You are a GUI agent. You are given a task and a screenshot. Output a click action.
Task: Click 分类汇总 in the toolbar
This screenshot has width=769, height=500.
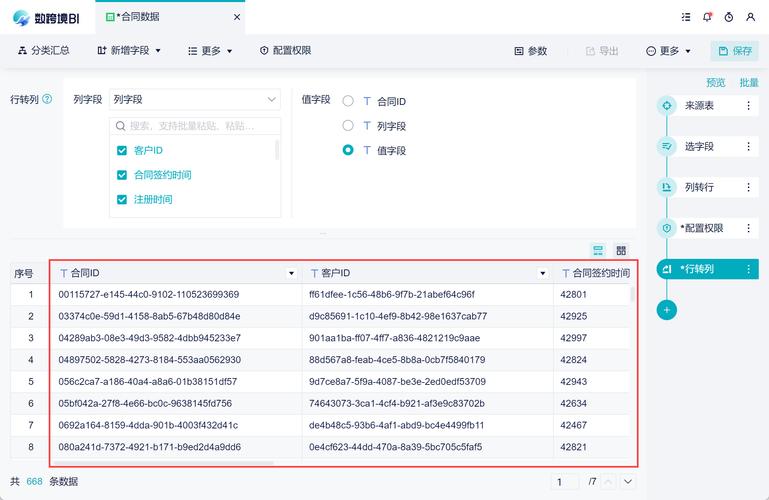pyautogui.click(x=44, y=50)
